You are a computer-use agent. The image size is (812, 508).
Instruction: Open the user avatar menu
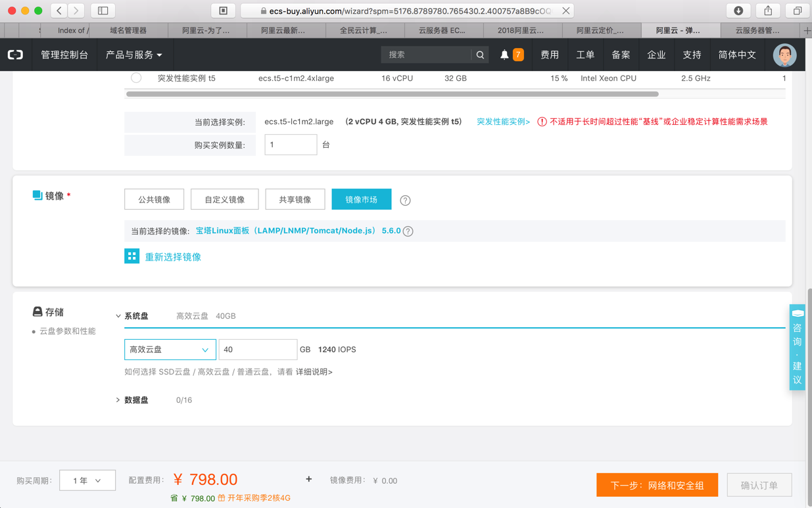point(784,55)
